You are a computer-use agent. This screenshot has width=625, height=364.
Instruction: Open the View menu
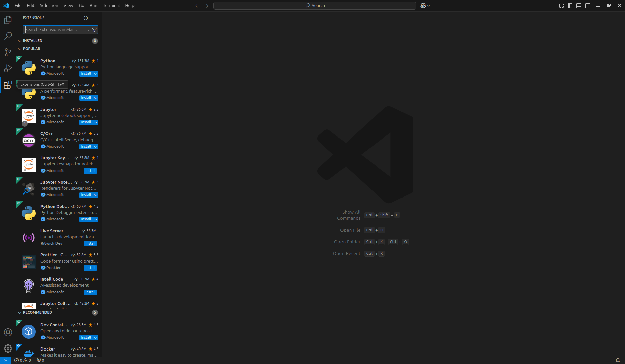(x=68, y=6)
